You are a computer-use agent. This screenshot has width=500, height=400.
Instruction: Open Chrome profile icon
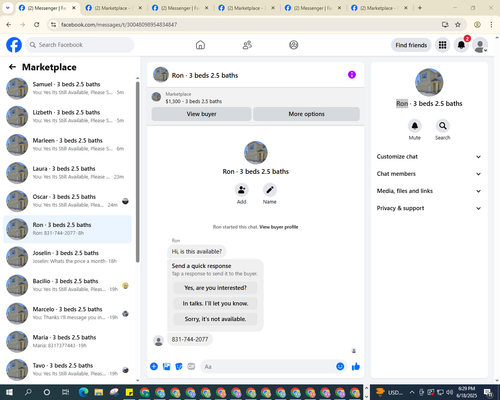click(x=477, y=24)
